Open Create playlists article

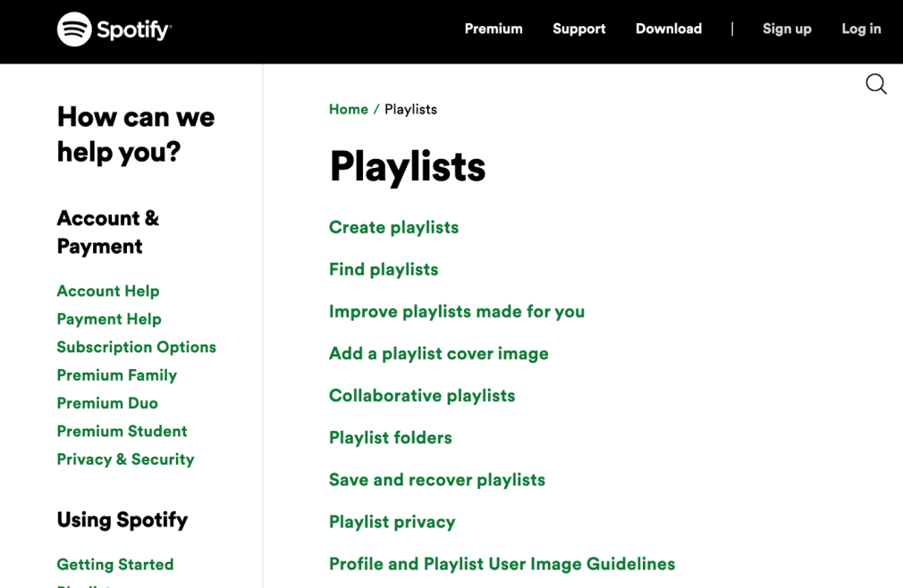394,227
